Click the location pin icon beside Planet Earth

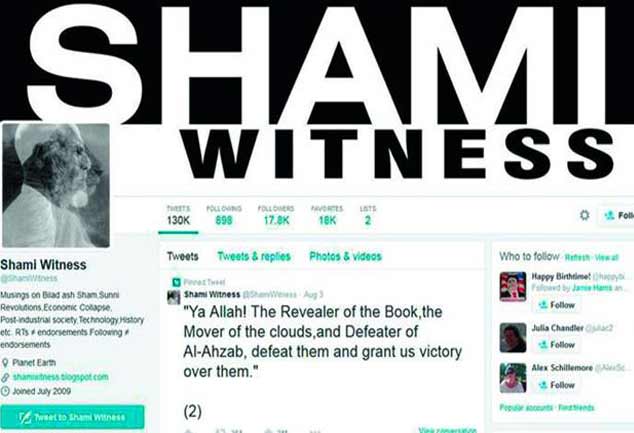pos(5,363)
